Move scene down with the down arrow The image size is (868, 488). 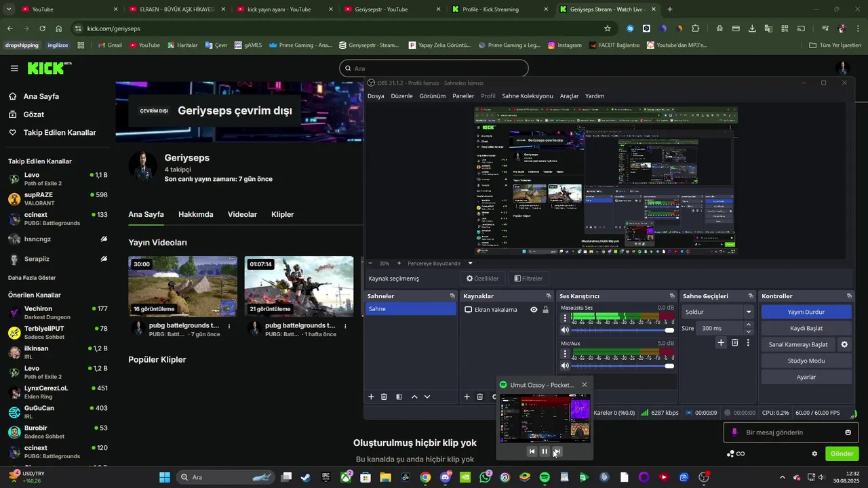pos(427,396)
